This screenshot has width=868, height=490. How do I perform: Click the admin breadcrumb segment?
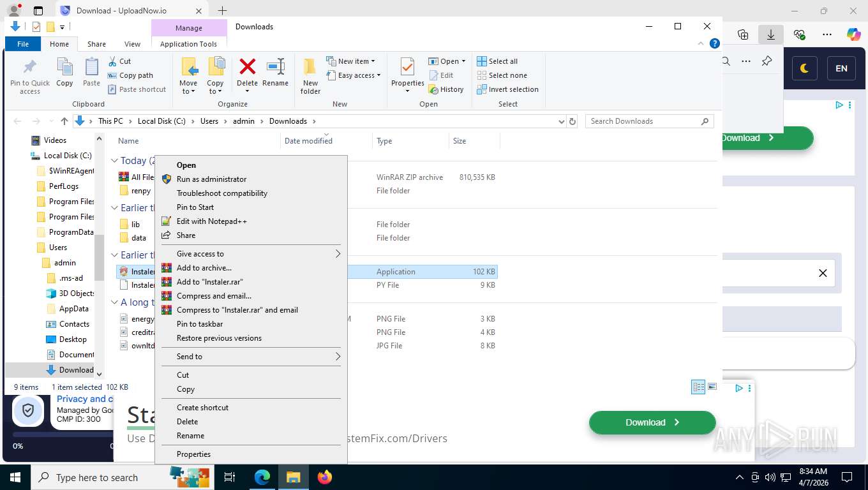click(244, 121)
